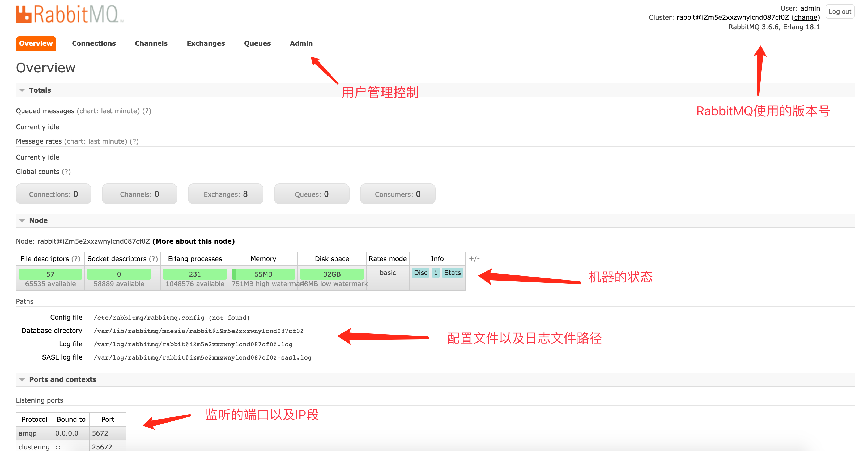Switch to the Queues tab

click(257, 43)
